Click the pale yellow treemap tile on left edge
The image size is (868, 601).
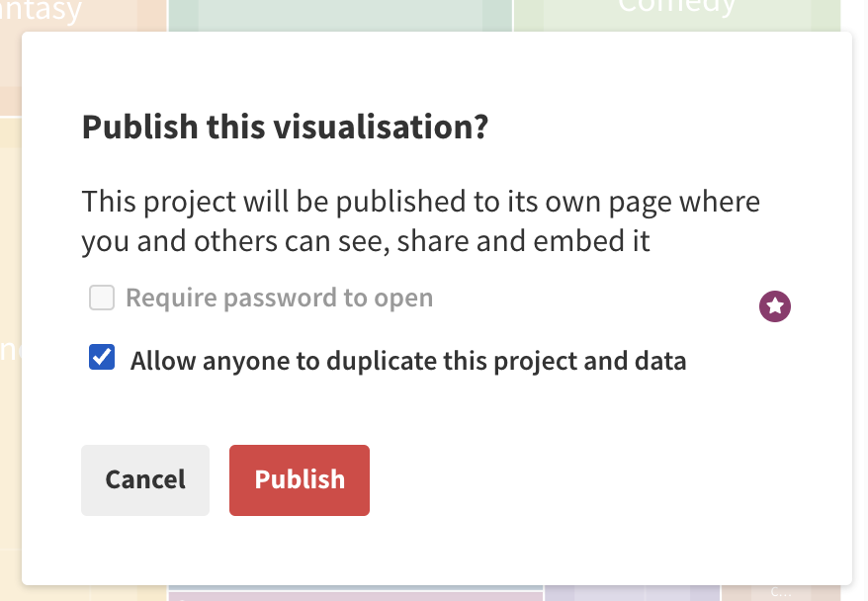pos(10,332)
